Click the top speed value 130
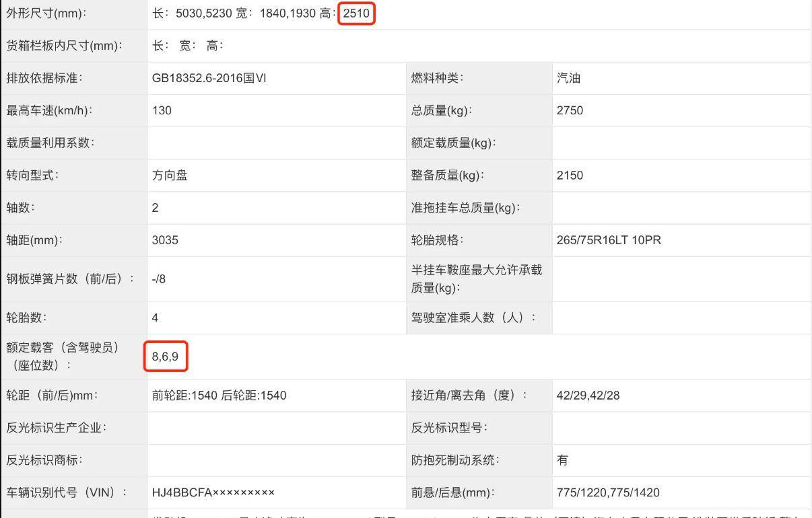 click(159, 110)
